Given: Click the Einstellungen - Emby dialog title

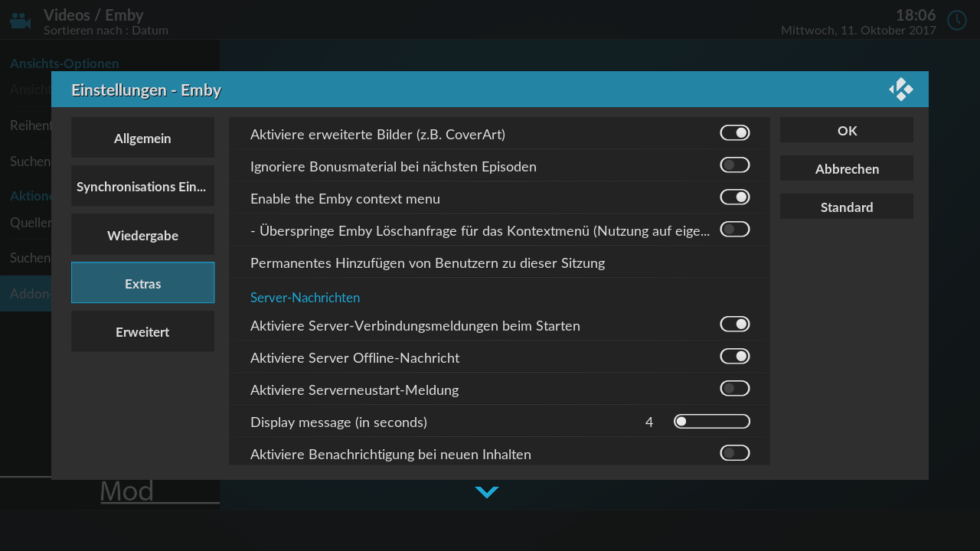Looking at the screenshot, I should tap(146, 90).
